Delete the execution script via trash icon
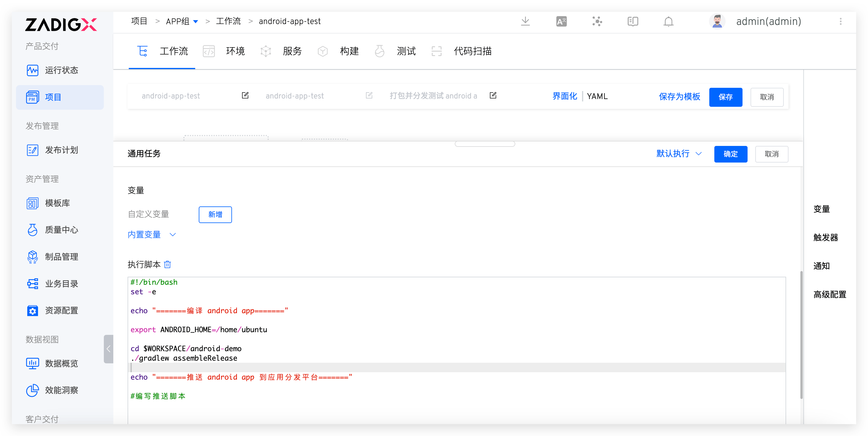 click(x=168, y=265)
